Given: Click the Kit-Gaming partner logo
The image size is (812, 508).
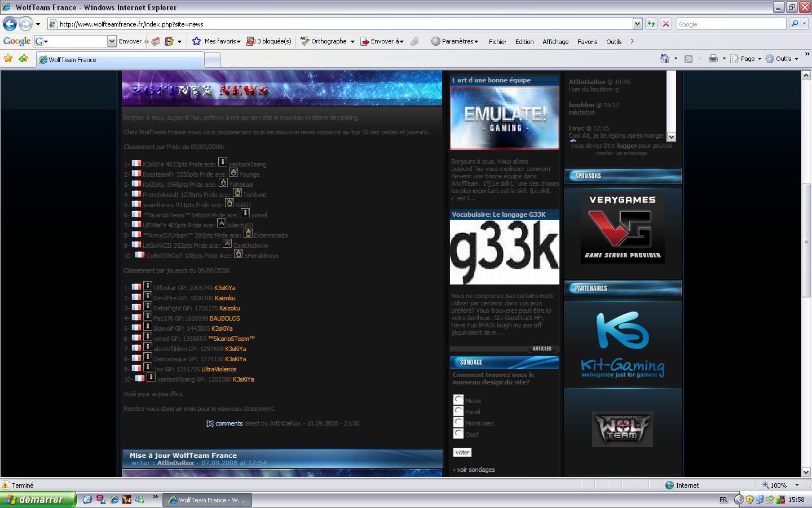Looking at the screenshot, I should tap(623, 344).
